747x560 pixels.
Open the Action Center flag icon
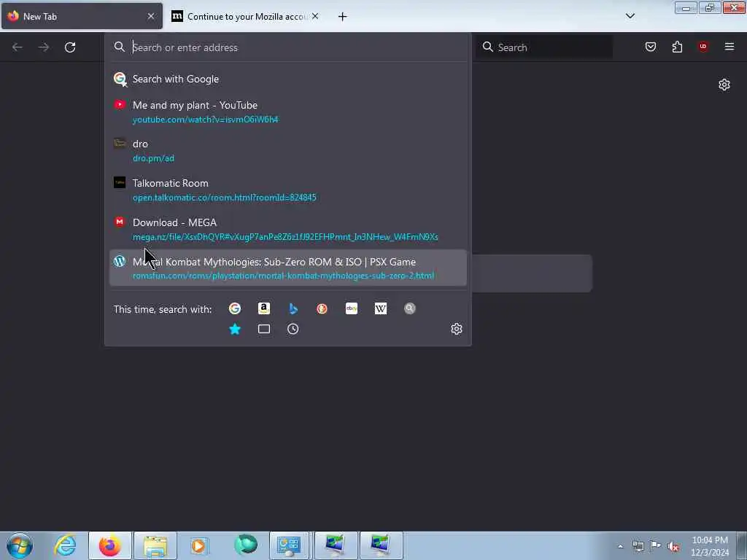[656, 546]
